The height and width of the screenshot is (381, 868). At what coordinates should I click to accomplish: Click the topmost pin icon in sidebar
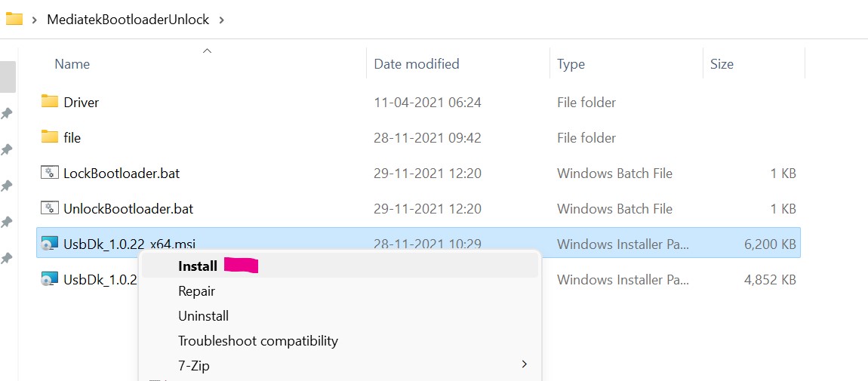pos(6,114)
